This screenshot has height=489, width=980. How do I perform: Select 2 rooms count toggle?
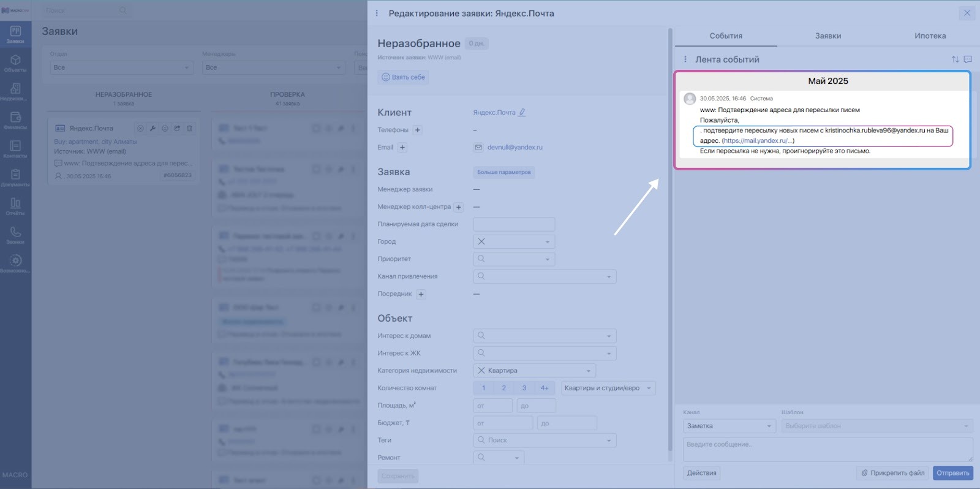503,388
